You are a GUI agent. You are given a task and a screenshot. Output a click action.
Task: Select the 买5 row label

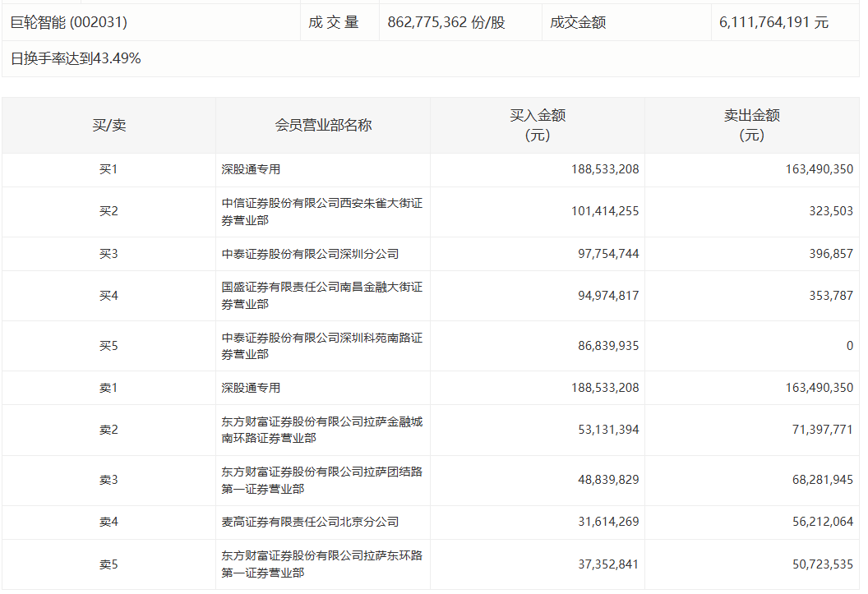point(108,346)
